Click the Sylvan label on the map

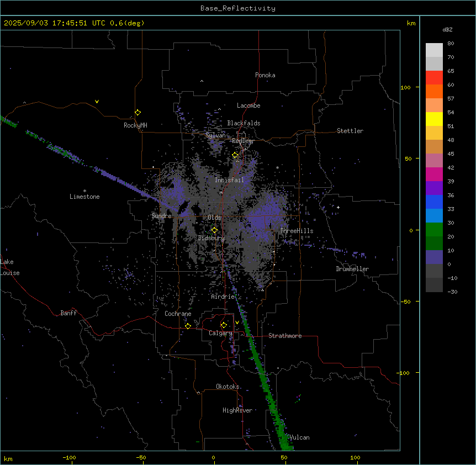[215, 135]
